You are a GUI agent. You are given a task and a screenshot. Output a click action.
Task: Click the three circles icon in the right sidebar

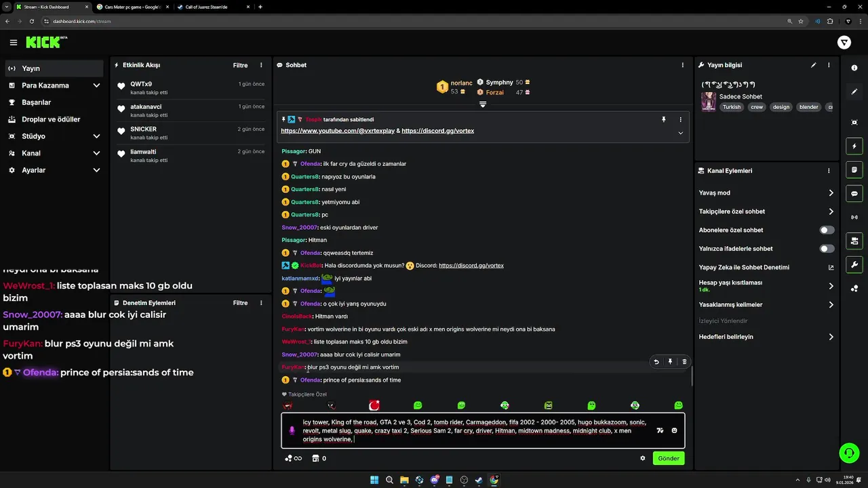[x=854, y=288]
